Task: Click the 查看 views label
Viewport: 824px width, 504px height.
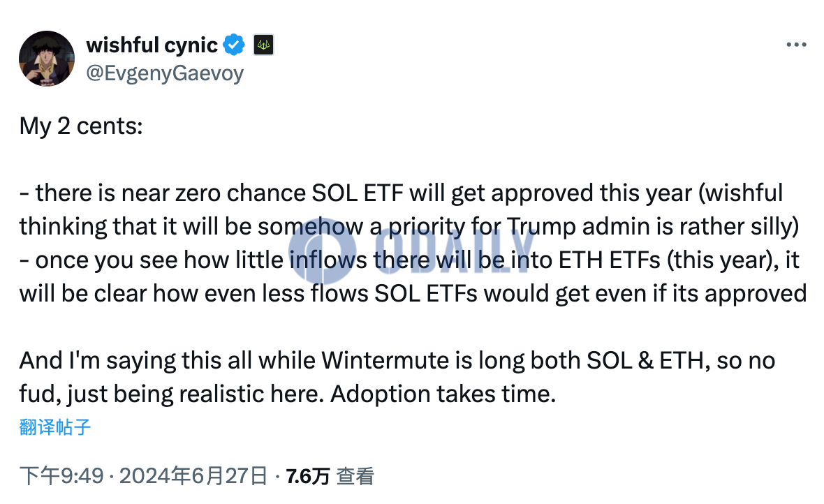Action: pos(355,477)
